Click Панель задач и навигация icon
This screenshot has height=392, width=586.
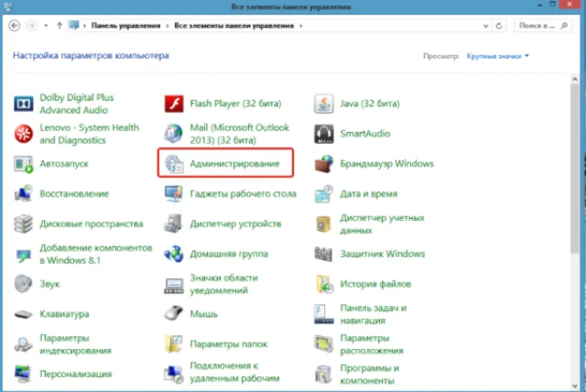[323, 314]
